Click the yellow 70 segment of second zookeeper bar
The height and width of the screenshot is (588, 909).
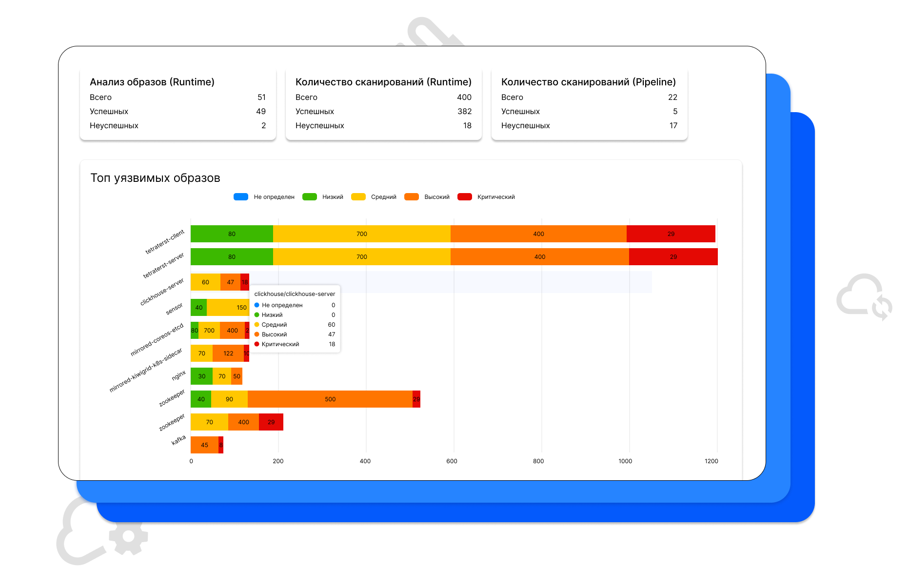(x=209, y=422)
